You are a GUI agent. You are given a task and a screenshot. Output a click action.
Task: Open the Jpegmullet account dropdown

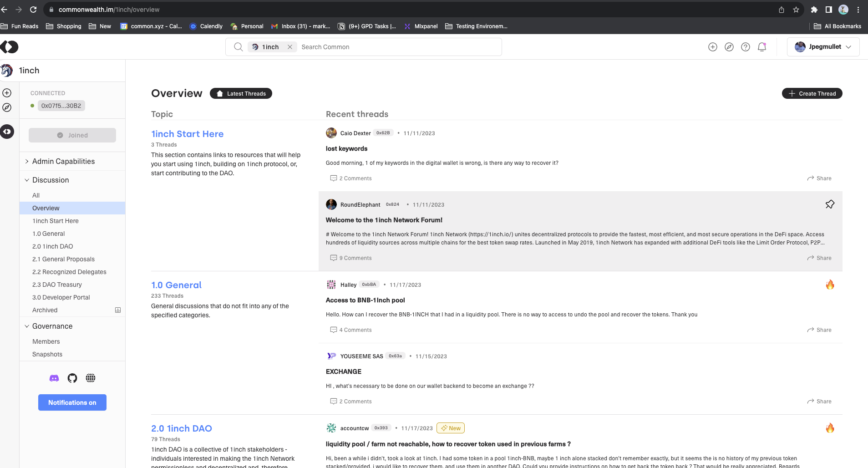823,47
